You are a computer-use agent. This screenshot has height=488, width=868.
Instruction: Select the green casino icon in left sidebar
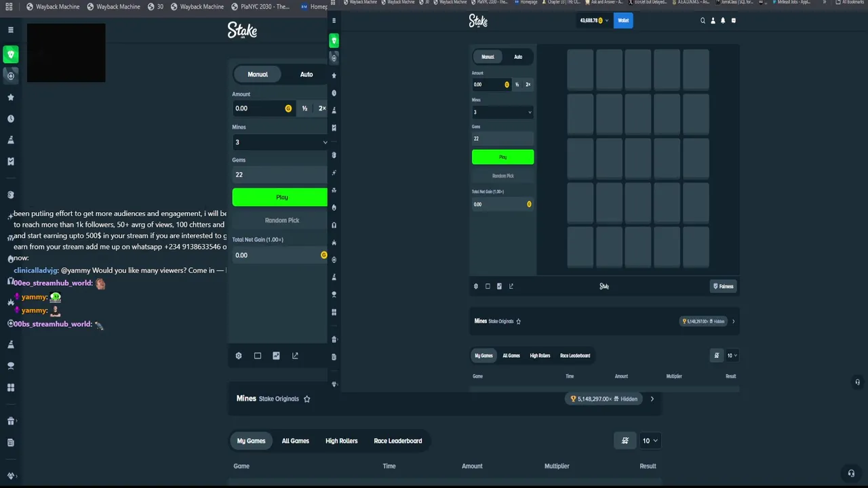(x=10, y=54)
